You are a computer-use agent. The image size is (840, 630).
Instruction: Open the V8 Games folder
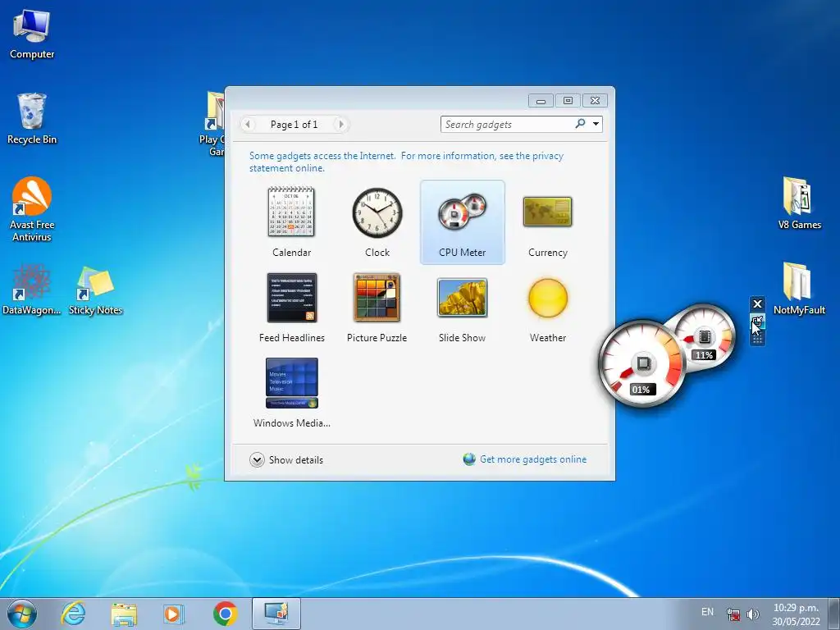799,203
